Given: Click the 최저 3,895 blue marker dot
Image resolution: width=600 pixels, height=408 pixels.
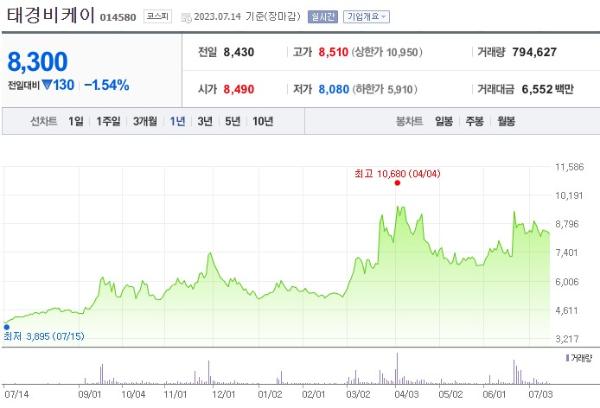Looking at the screenshot, I should click(x=7, y=327).
